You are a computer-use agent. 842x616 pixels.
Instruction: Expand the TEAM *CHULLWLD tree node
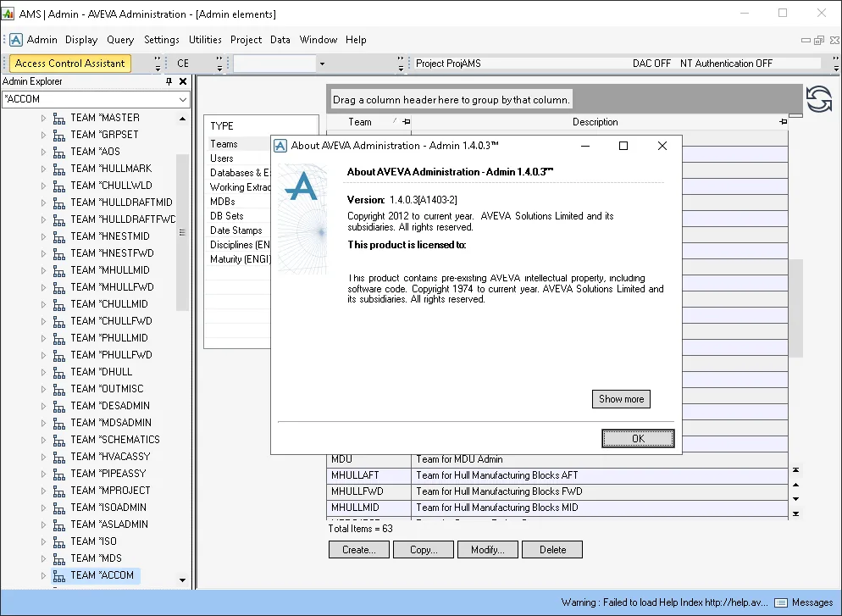point(43,186)
